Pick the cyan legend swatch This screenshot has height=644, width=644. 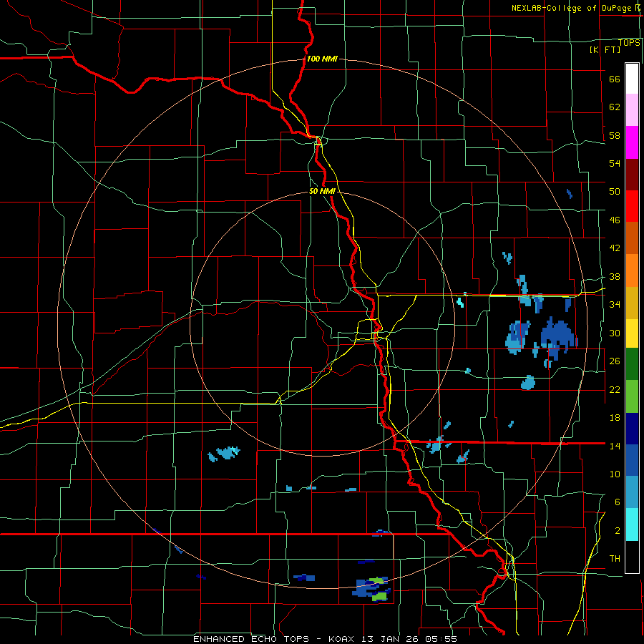click(x=632, y=525)
